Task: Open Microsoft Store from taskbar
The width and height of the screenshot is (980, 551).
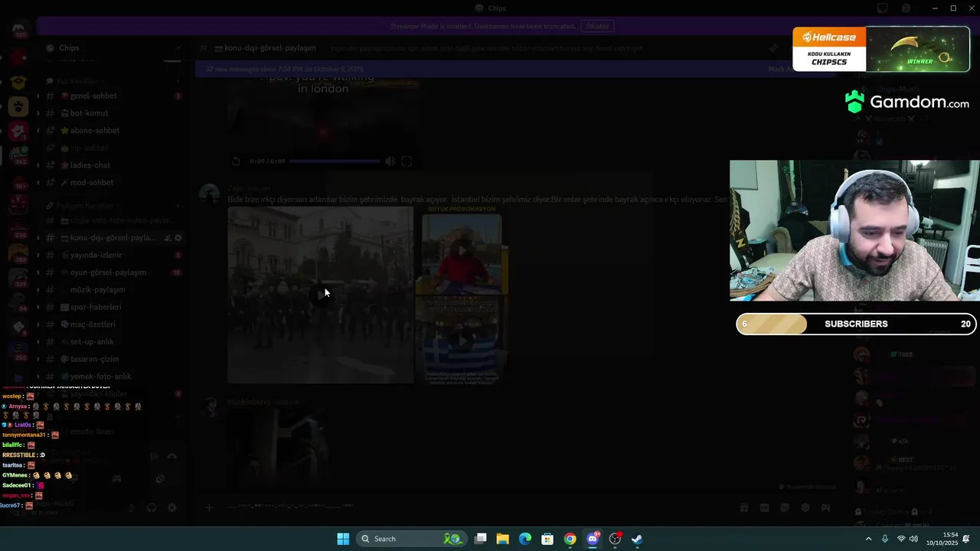Action: point(547,539)
